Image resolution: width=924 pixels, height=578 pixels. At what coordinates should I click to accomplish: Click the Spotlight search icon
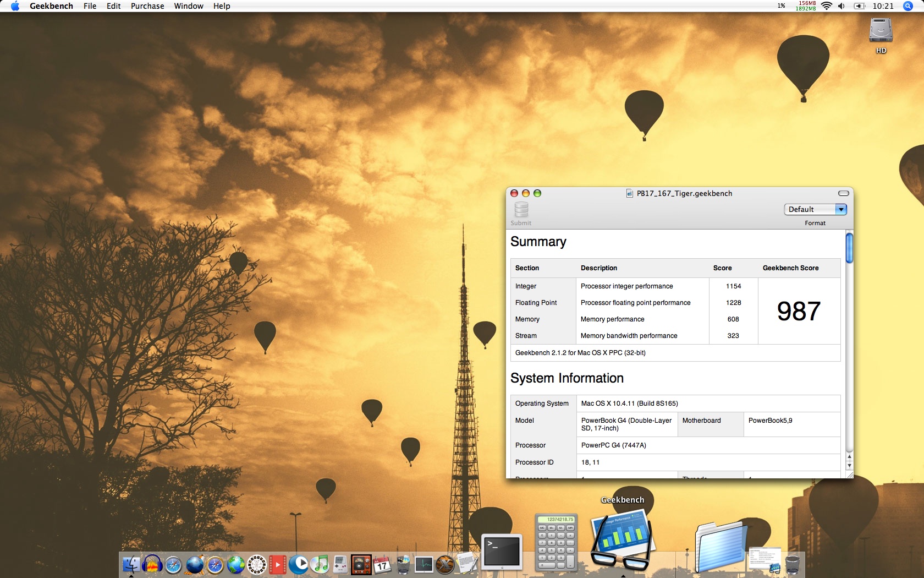(908, 6)
